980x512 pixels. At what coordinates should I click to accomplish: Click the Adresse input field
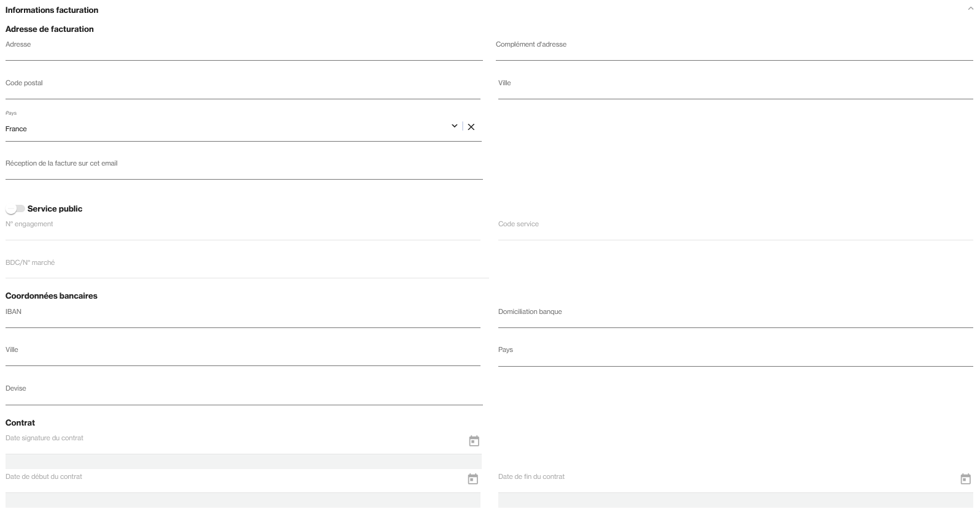[x=244, y=53]
